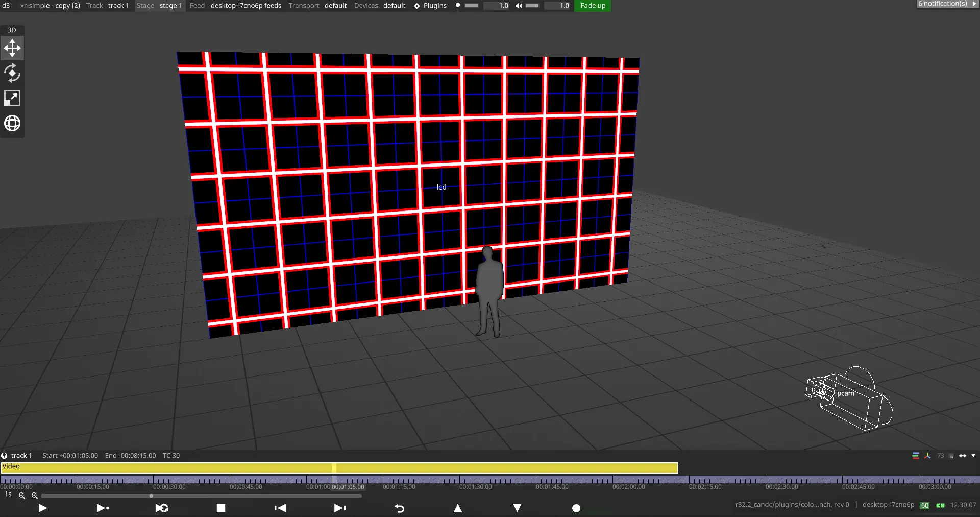980x517 pixels.
Task: Arm recording with the record circle
Action: [576, 508]
